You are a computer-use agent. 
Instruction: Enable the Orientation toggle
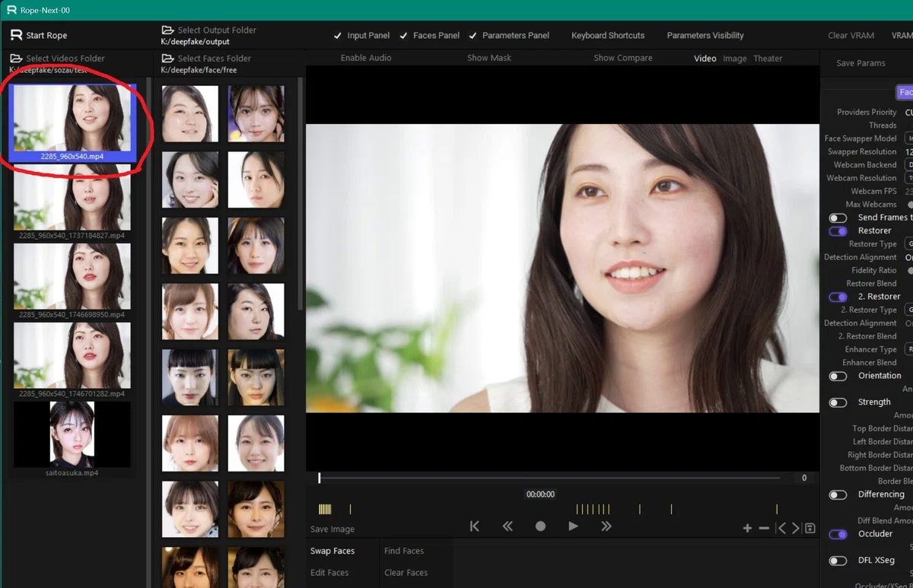pyautogui.click(x=838, y=377)
